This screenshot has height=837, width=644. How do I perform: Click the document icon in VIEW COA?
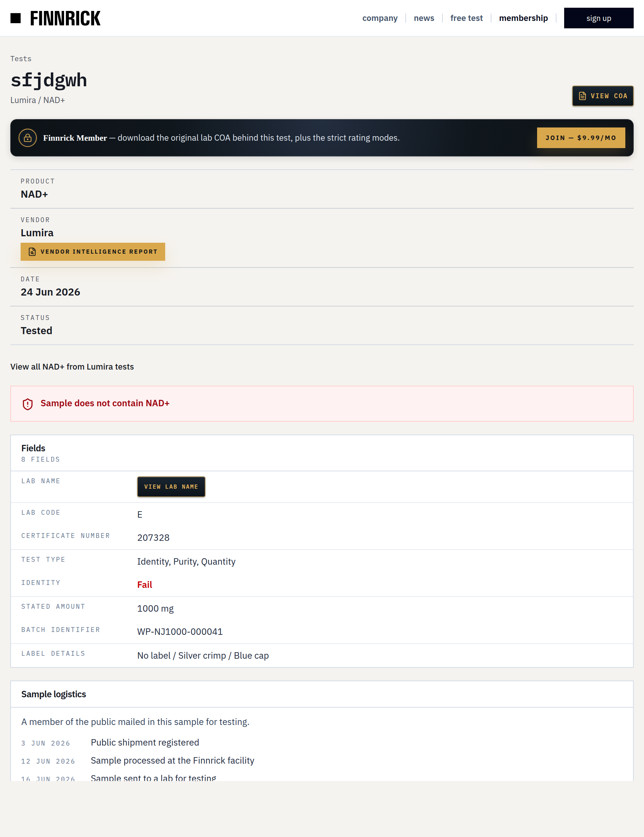582,96
